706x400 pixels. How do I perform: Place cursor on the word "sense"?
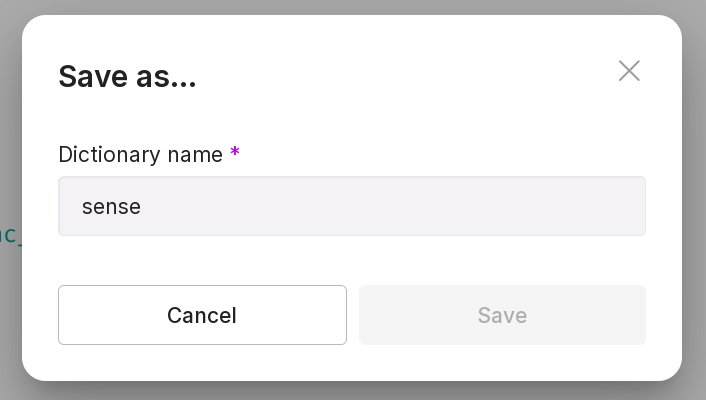click(x=111, y=207)
